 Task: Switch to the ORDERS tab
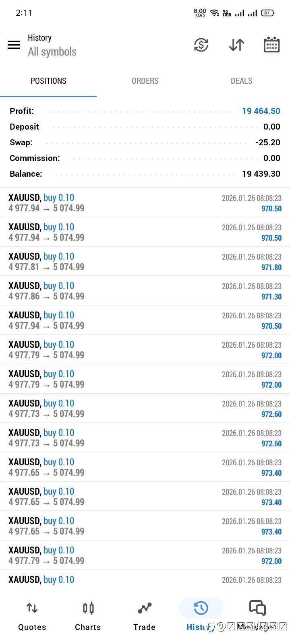click(145, 81)
